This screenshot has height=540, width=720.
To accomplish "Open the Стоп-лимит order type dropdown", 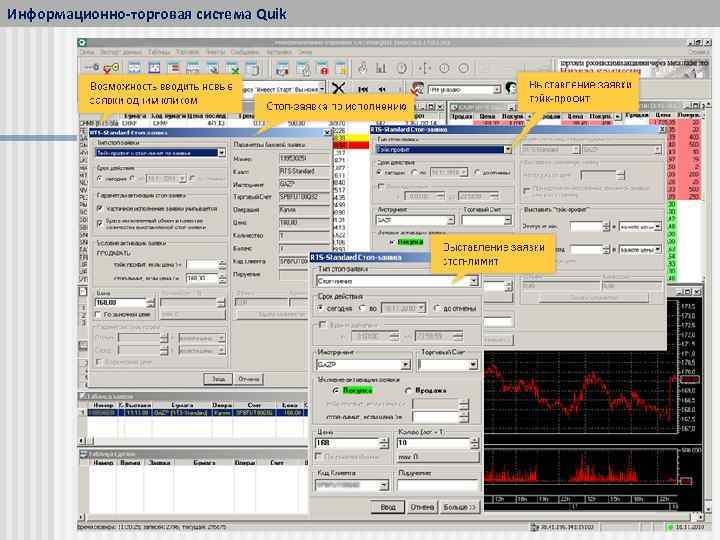I will [x=473, y=281].
